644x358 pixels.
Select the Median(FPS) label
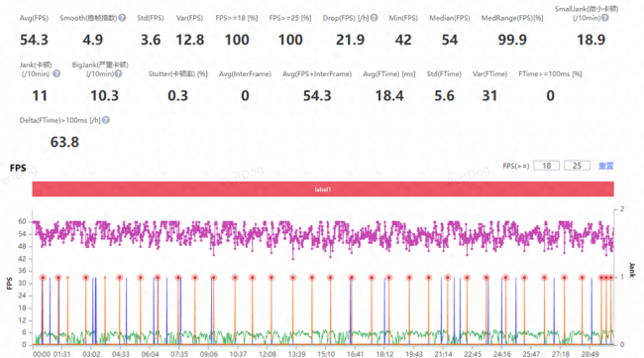pyautogui.click(x=450, y=18)
